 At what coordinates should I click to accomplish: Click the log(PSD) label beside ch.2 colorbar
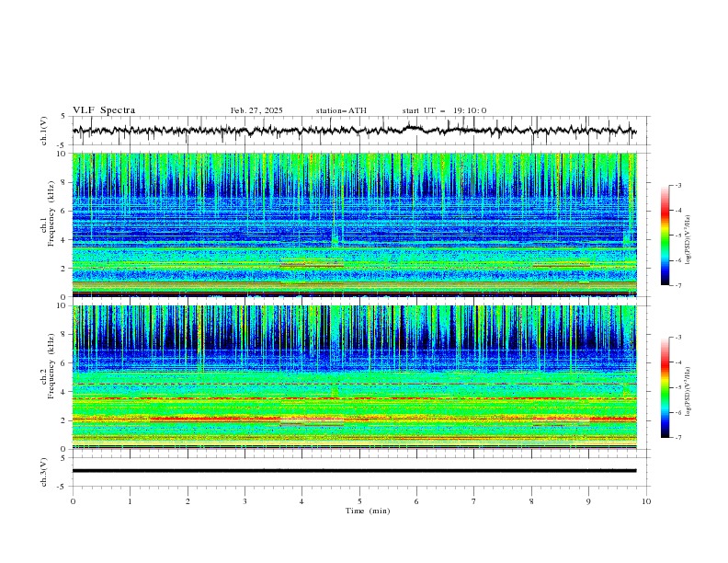688,392
